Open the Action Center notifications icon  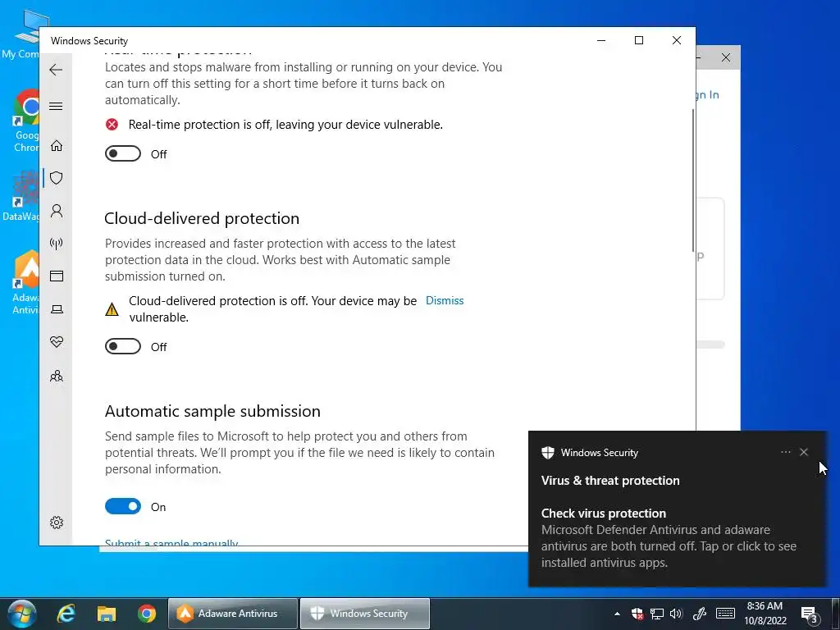(810, 614)
